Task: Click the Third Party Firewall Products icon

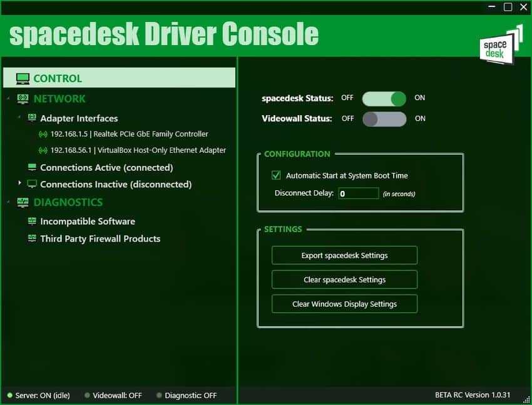Action: point(32,238)
